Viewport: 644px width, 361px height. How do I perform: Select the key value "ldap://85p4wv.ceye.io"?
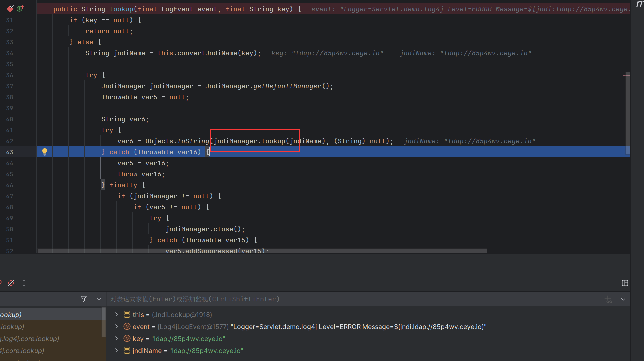(x=188, y=339)
